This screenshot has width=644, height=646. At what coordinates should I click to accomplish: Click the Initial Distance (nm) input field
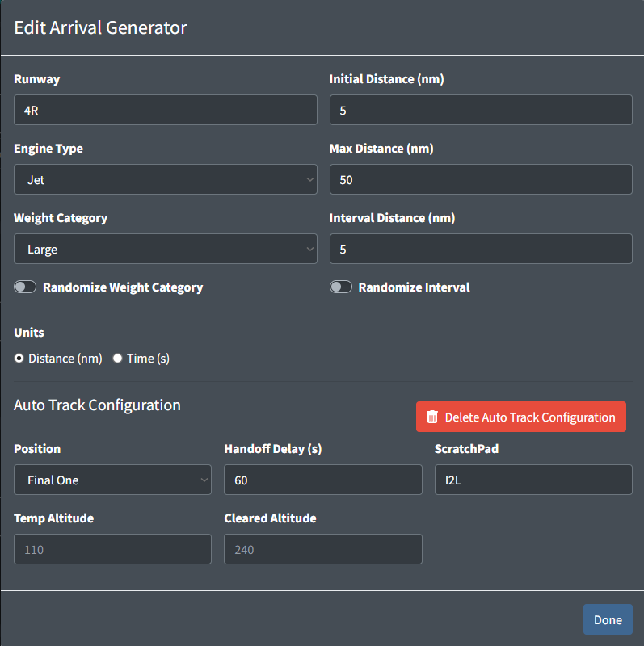[x=481, y=110]
